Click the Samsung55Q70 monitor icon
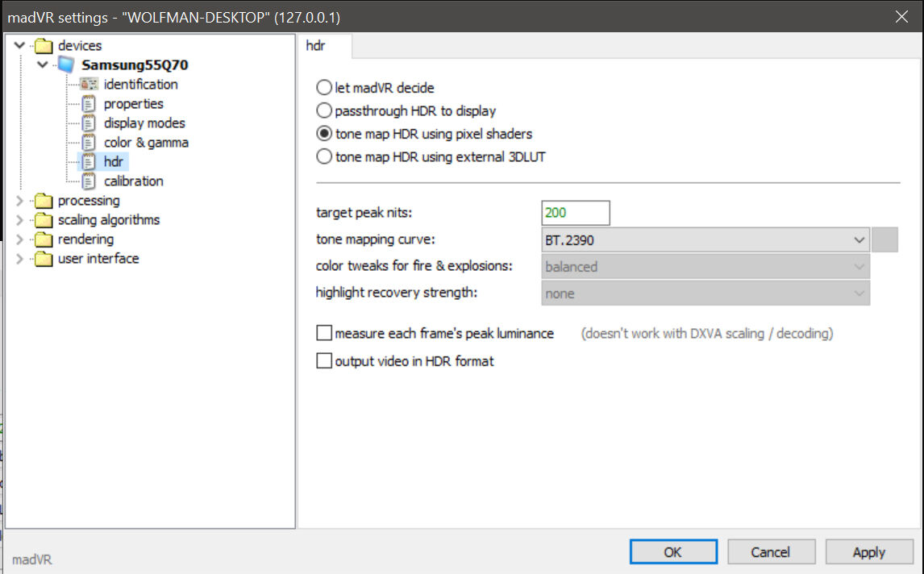Image resolution: width=924 pixels, height=574 pixels. click(x=66, y=64)
